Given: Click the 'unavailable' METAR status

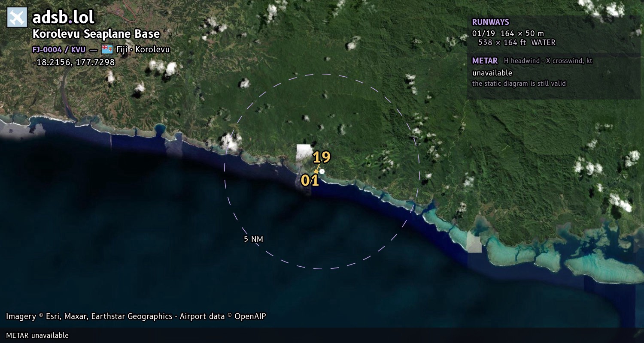Looking at the screenshot, I should (x=492, y=73).
